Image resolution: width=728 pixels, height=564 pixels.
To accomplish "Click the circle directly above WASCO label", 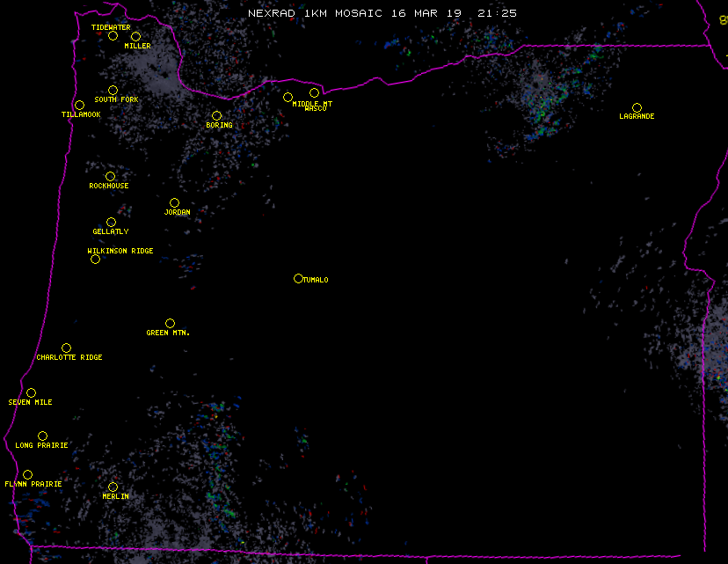I will [314, 93].
